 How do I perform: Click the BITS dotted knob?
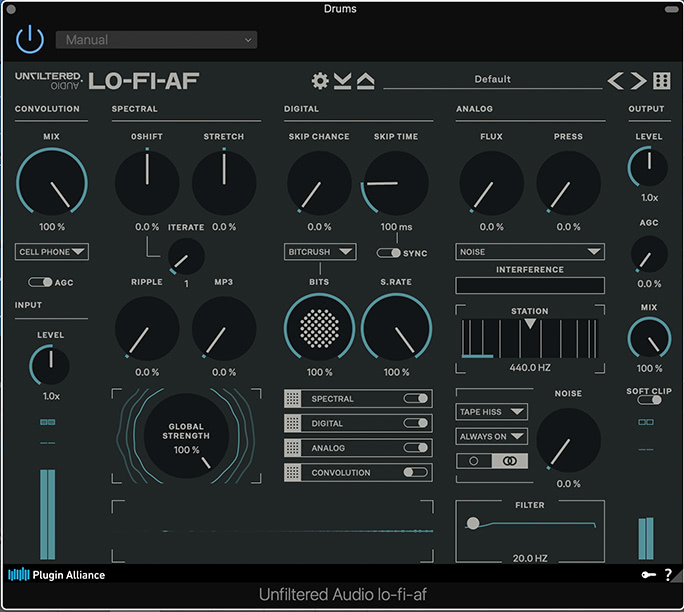319,328
